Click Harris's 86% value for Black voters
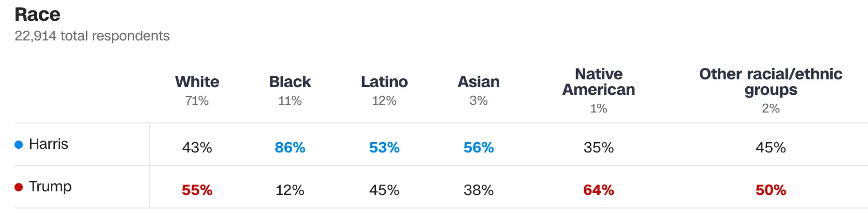 click(290, 148)
